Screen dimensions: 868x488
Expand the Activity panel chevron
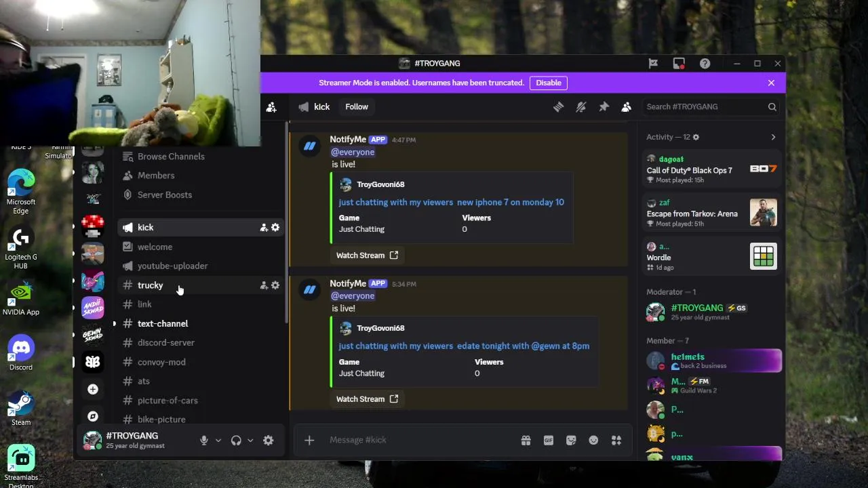(x=773, y=138)
